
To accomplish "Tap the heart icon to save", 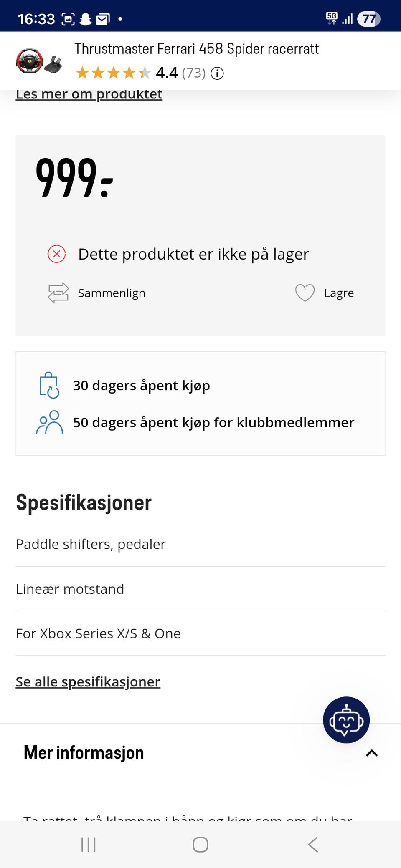I will pos(305,293).
